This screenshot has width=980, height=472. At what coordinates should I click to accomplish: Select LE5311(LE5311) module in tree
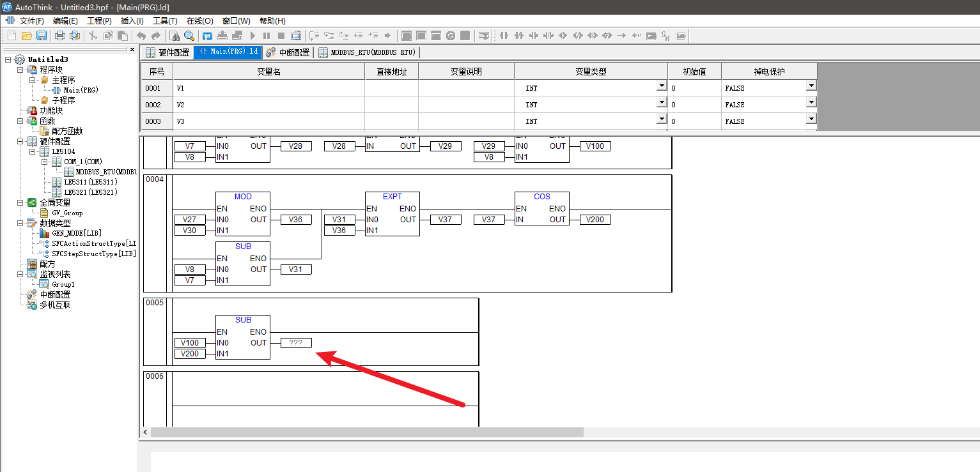(x=91, y=182)
